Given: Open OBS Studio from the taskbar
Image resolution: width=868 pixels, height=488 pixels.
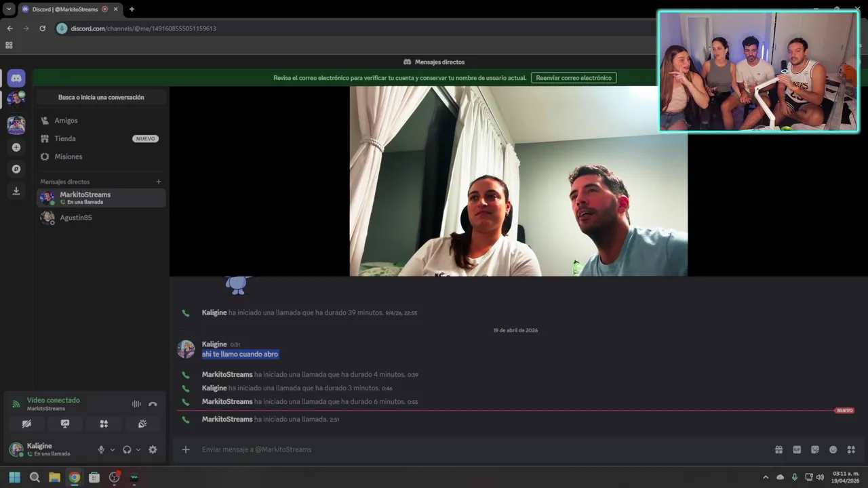Looking at the screenshot, I should pos(114,477).
